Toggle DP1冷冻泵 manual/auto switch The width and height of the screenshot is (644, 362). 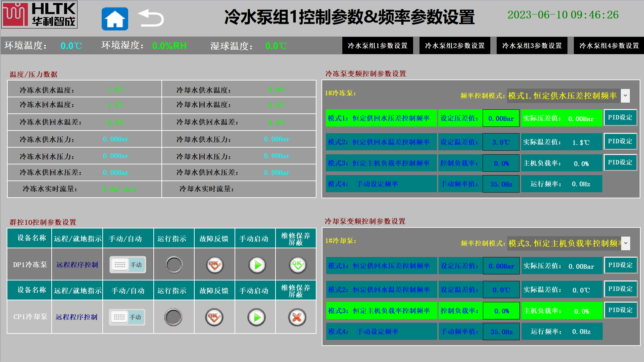(128, 265)
